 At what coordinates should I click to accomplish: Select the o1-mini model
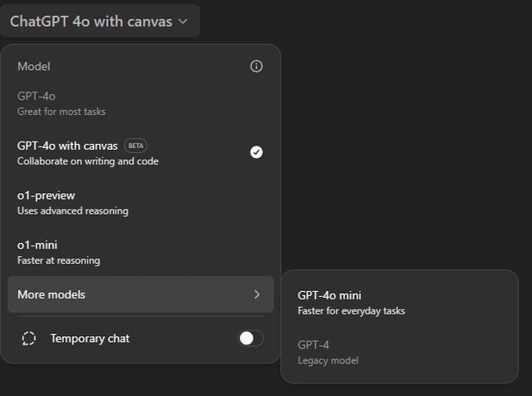140,252
